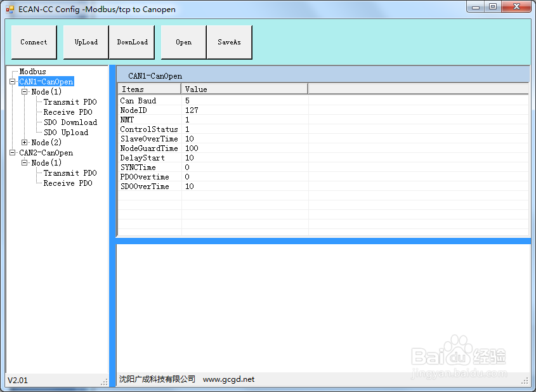Collapse Node(1) under CAN2-CanOpen
Viewport: 536px width, 392px height.
click(x=25, y=162)
